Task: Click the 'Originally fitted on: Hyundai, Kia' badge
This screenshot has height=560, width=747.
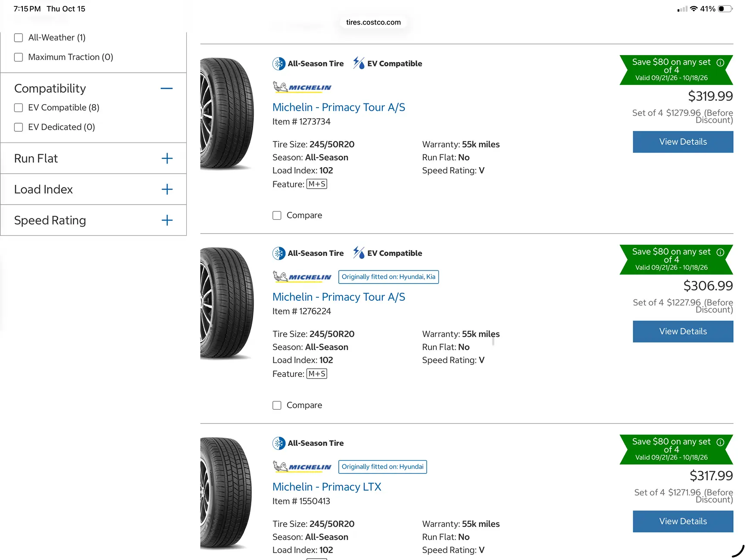Action: [x=388, y=277]
